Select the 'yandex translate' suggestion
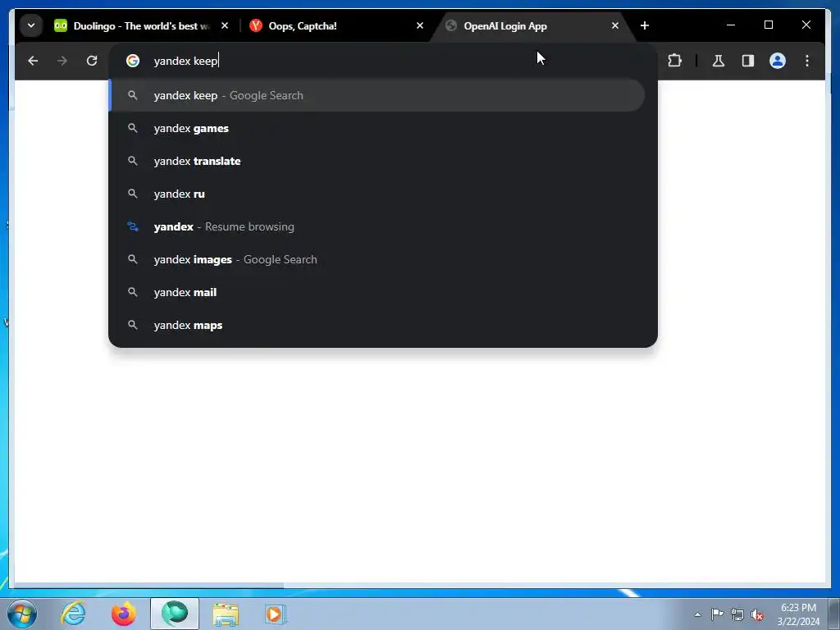 coord(377,162)
